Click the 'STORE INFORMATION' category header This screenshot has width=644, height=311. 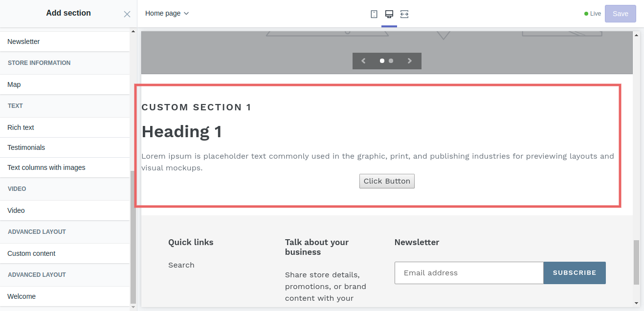pos(39,63)
